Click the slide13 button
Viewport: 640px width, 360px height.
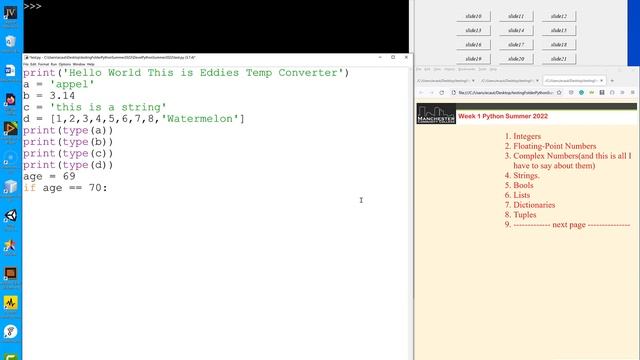pos(473,30)
